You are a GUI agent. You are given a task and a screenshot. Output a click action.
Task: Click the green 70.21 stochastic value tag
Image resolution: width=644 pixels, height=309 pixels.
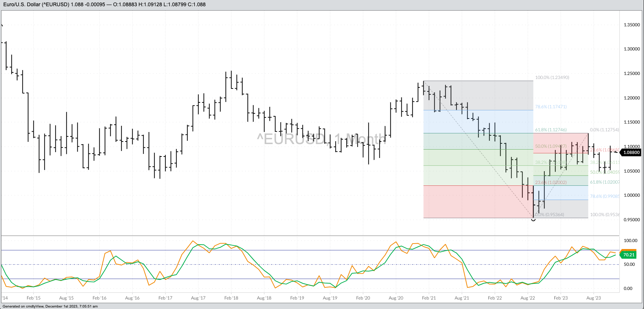click(629, 255)
